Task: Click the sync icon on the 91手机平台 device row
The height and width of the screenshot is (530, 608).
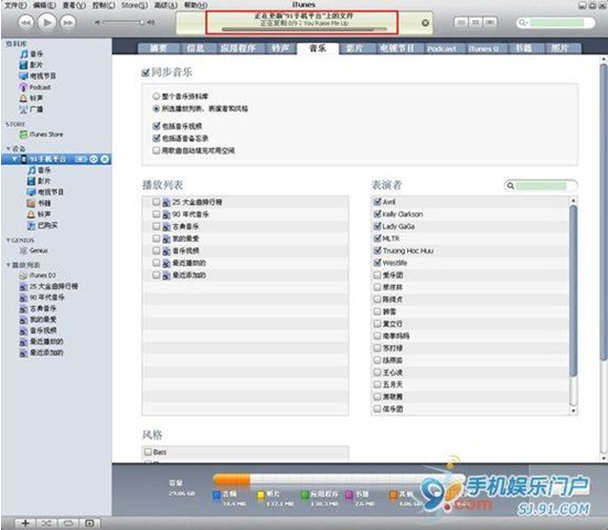Action: point(94,159)
